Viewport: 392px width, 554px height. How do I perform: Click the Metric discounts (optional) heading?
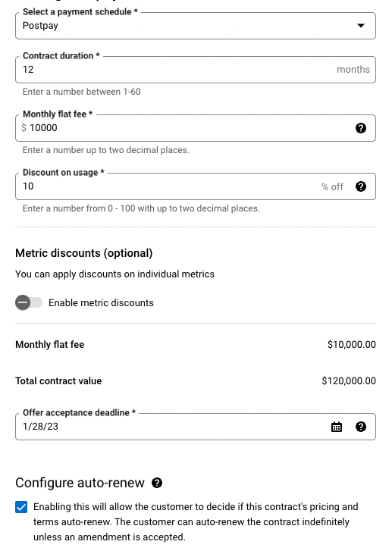pos(83,253)
